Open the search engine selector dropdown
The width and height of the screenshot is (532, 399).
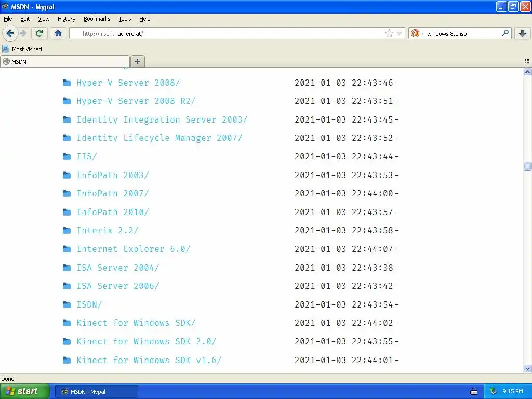pos(417,33)
